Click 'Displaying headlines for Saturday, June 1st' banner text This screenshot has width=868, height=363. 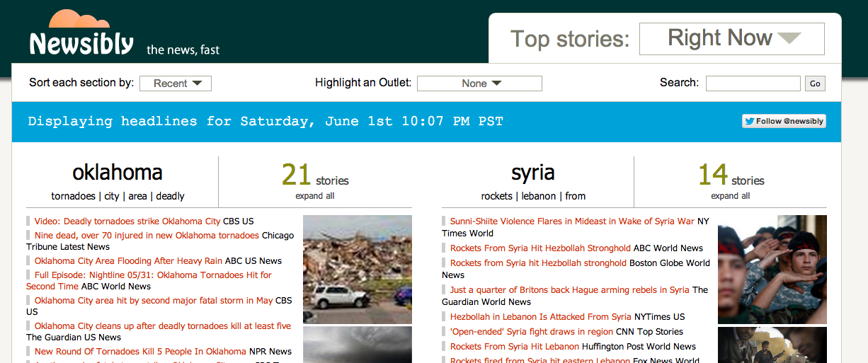(265, 121)
